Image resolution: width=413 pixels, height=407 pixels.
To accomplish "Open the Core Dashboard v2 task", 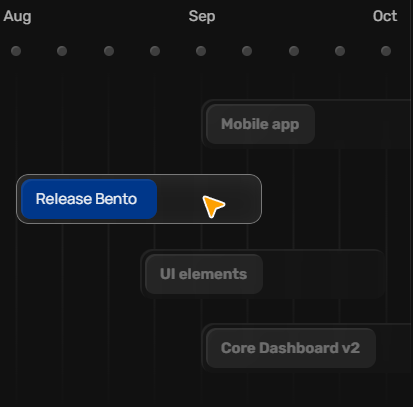I will click(x=291, y=348).
